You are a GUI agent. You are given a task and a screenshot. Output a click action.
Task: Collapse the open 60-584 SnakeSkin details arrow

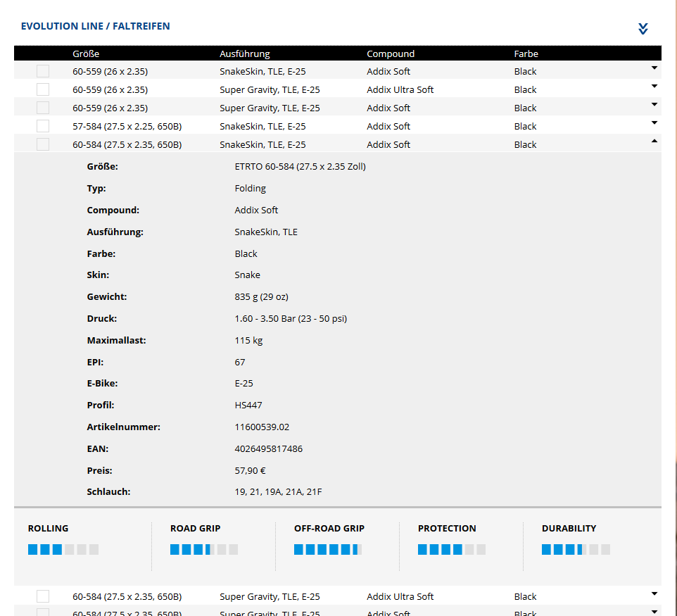[654, 142]
